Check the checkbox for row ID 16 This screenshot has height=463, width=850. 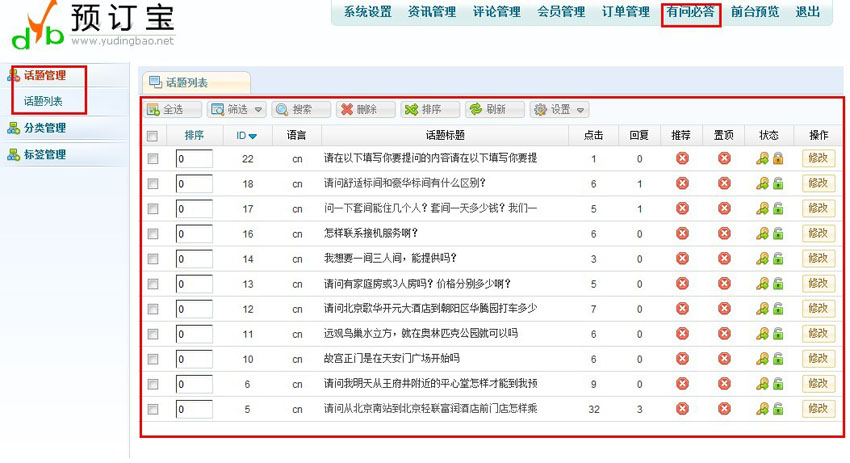[x=153, y=234]
